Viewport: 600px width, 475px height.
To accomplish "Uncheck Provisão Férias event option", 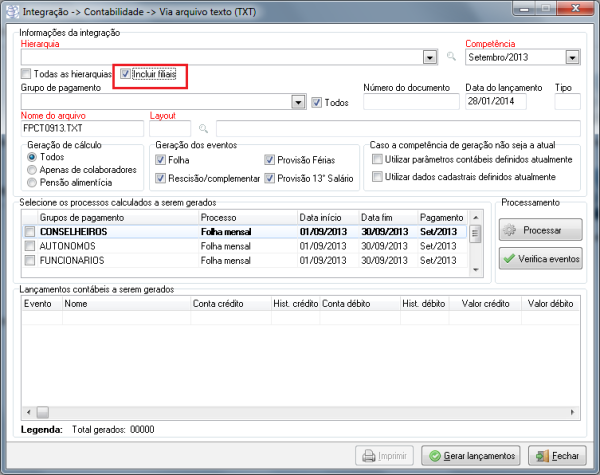I will pos(270,160).
